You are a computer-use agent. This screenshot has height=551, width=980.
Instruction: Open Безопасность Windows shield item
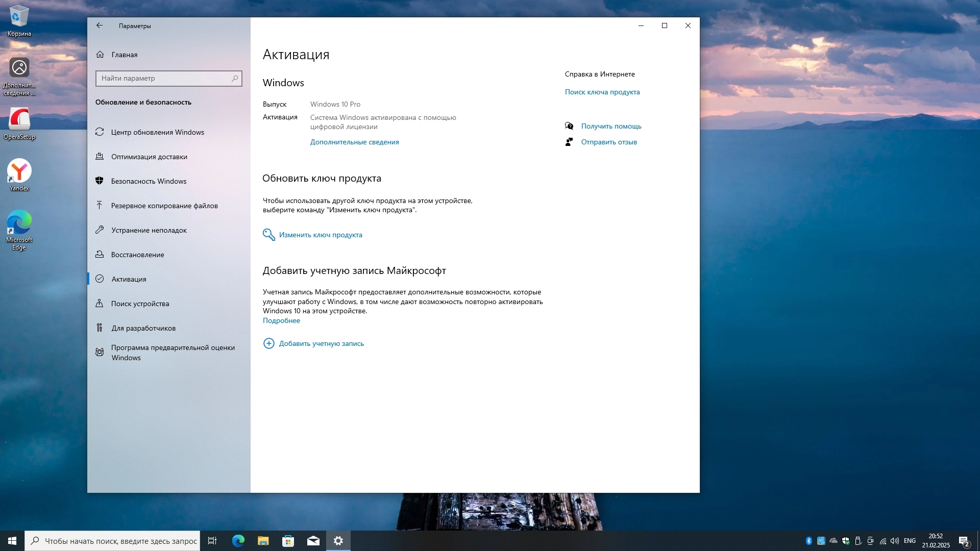[149, 181]
